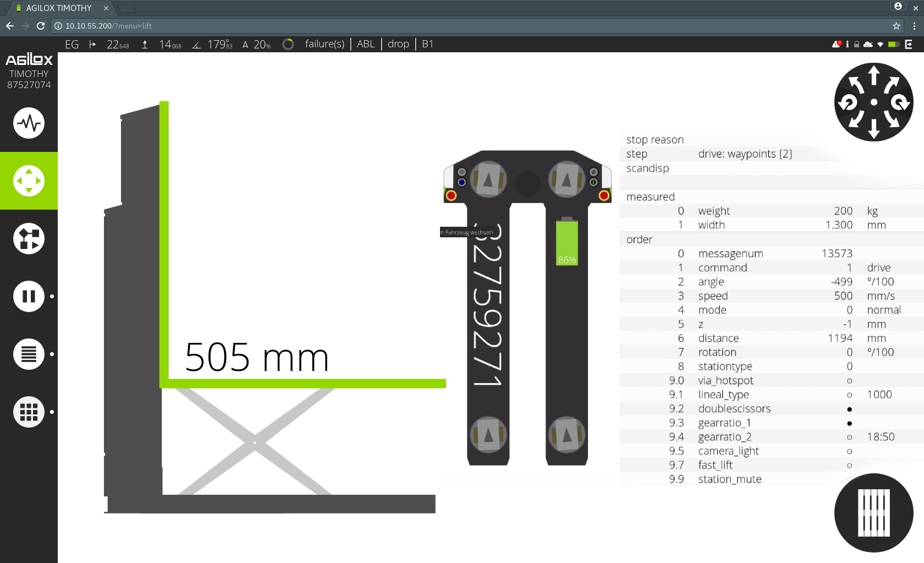Select the green manual drive control icon

pos(29,181)
